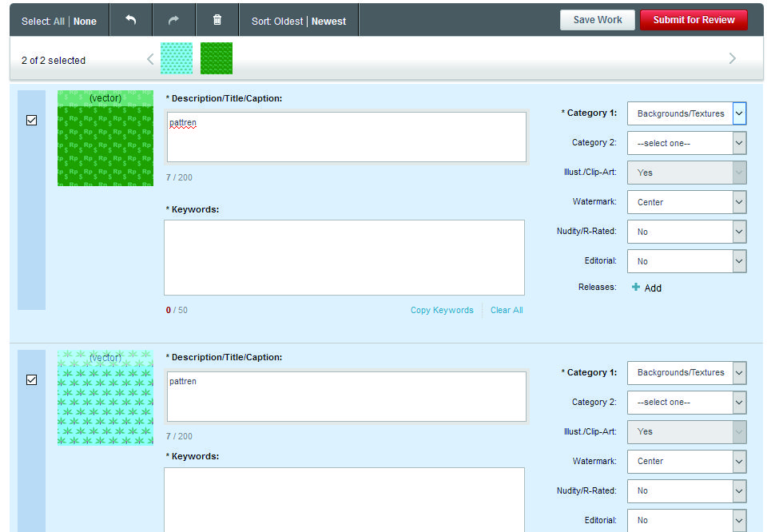Click Add releases link
Screen dimensions: 775x532
coord(653,288)
